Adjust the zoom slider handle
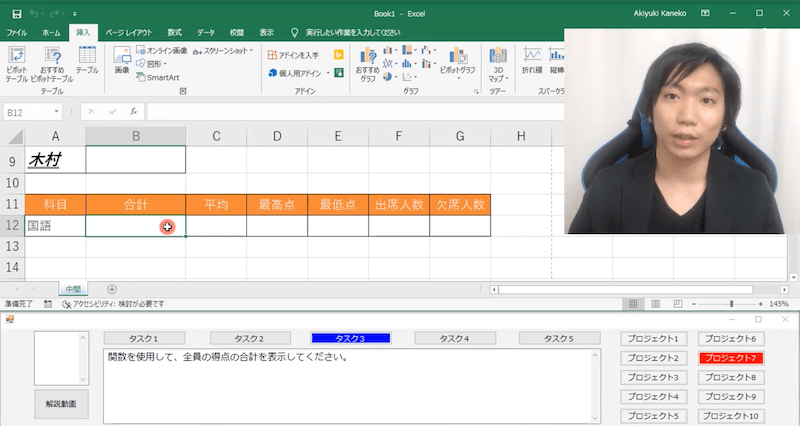Image resolution: width=800 pixels, height=426 pixels. 731,304
